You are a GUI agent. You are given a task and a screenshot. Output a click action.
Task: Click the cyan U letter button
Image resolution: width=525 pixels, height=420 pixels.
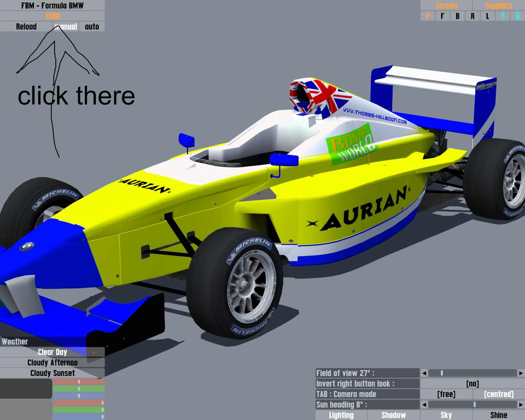[x=518, y=16]
